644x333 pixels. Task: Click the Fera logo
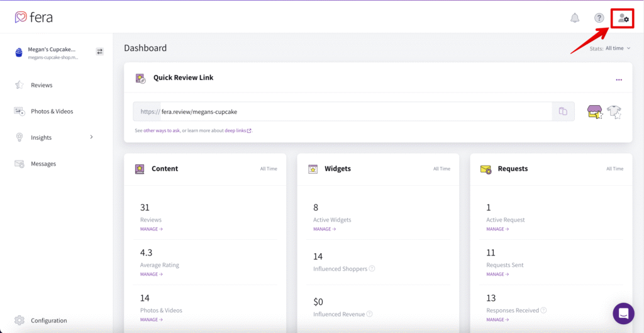(34, 17)
